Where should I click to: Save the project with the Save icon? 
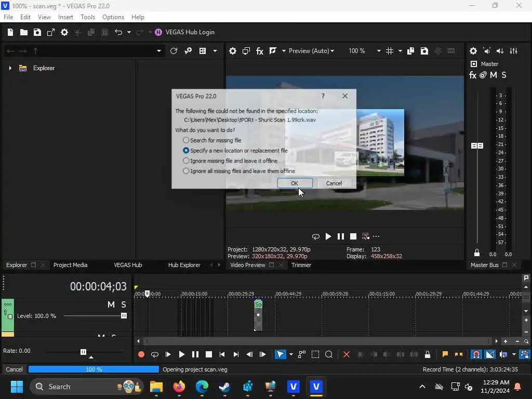(x=37, y=32)
